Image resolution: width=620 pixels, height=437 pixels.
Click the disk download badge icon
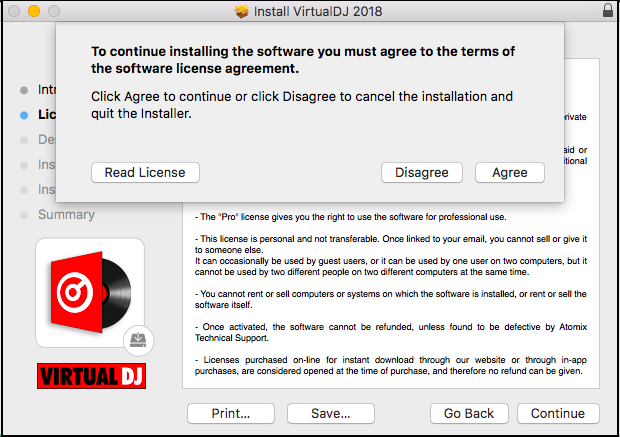pyautogui.click(x=138, y=340)
